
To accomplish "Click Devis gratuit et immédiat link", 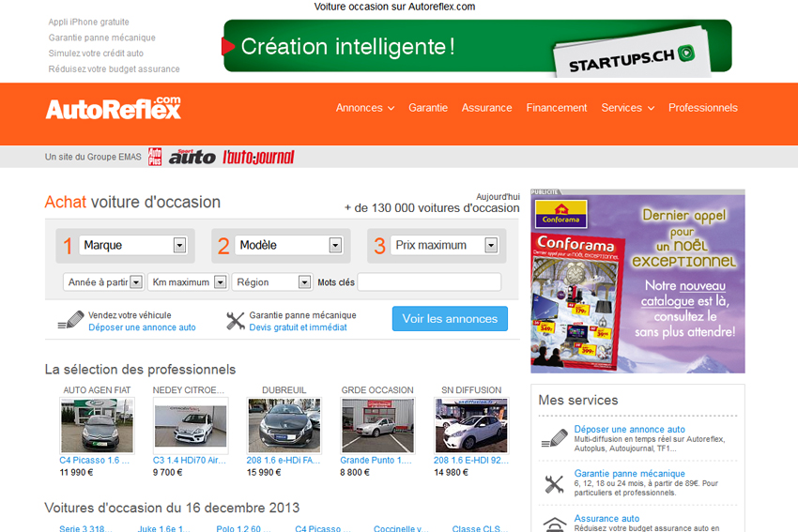I will 298,327.
